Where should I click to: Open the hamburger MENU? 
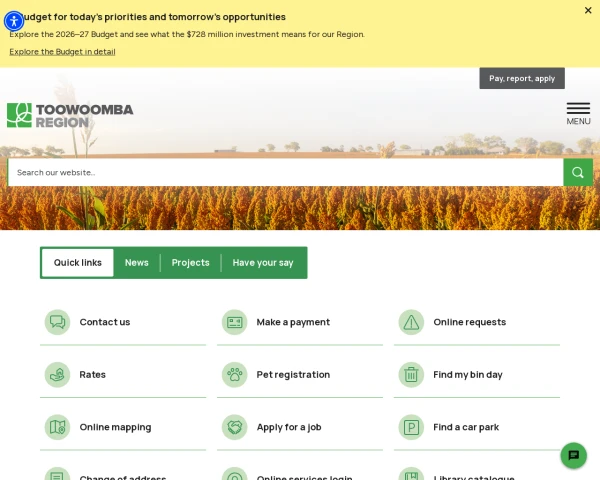578,114
